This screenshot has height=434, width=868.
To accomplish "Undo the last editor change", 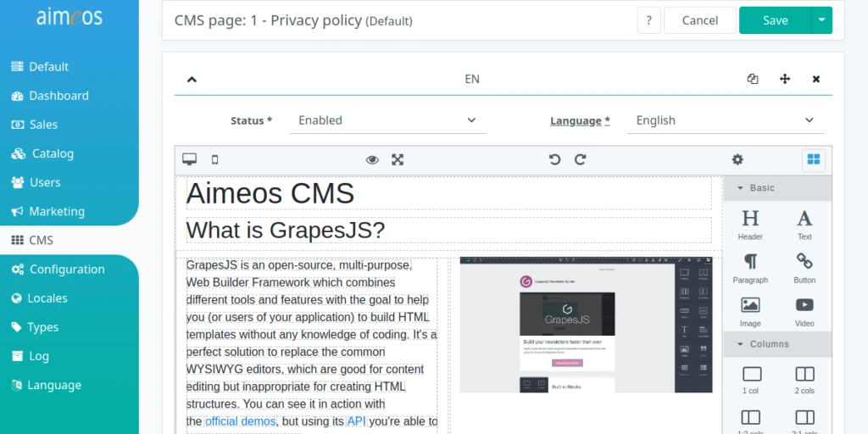I will pyautogui.click(x=554, y=160).
